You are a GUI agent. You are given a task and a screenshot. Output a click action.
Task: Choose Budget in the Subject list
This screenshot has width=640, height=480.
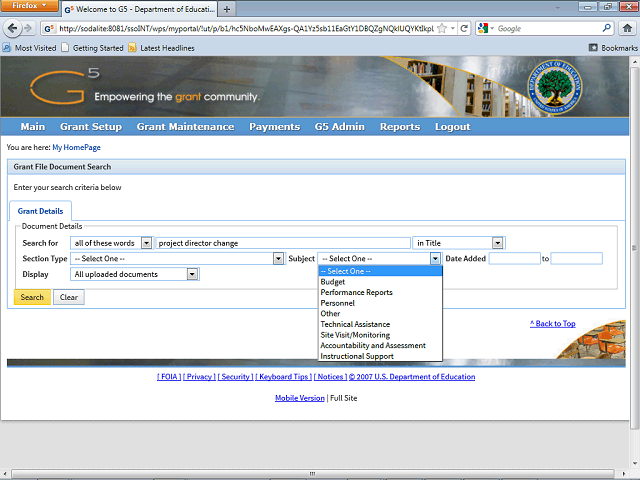tap(380, 282)
